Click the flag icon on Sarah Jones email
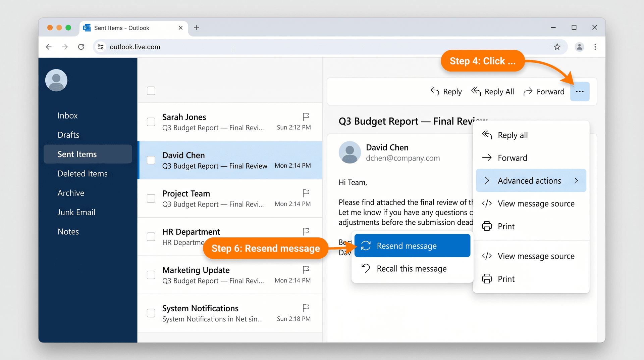 pyautogui.click(x=305, y=117)
